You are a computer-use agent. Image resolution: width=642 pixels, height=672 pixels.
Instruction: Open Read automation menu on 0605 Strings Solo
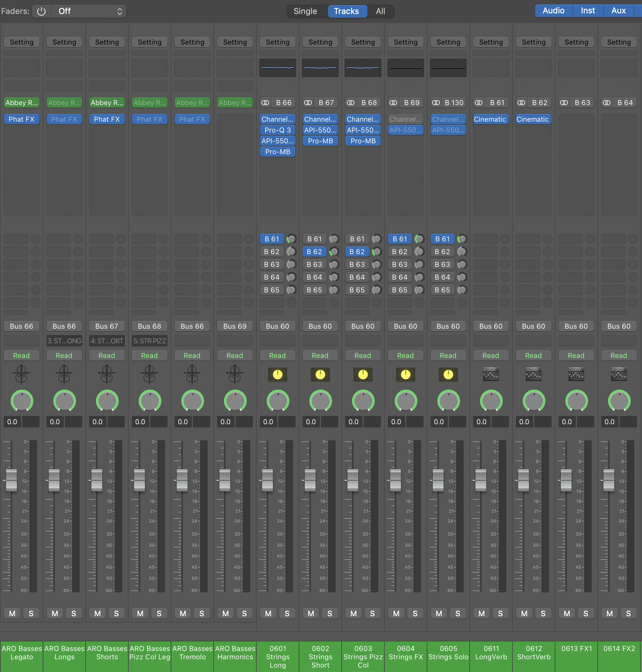point(448,355)
